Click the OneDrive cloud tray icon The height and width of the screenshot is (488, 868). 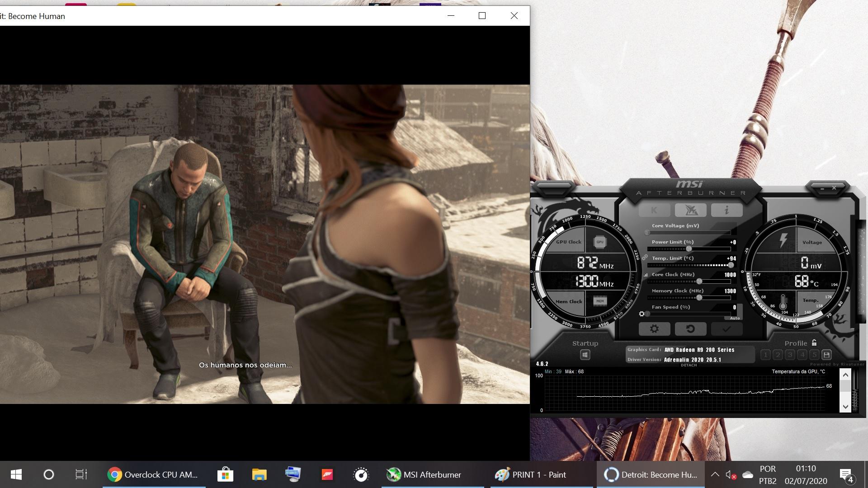coord(748,474)
